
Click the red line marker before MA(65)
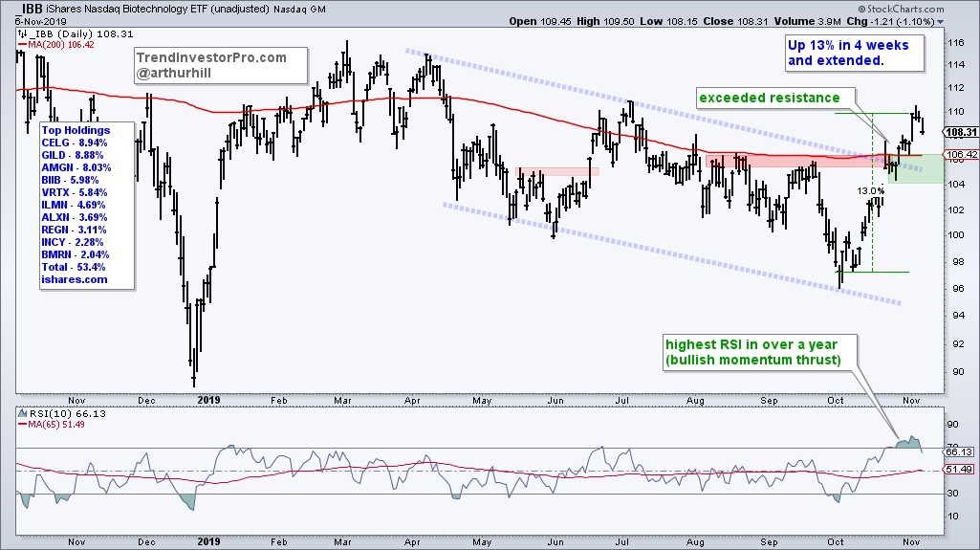23,425
